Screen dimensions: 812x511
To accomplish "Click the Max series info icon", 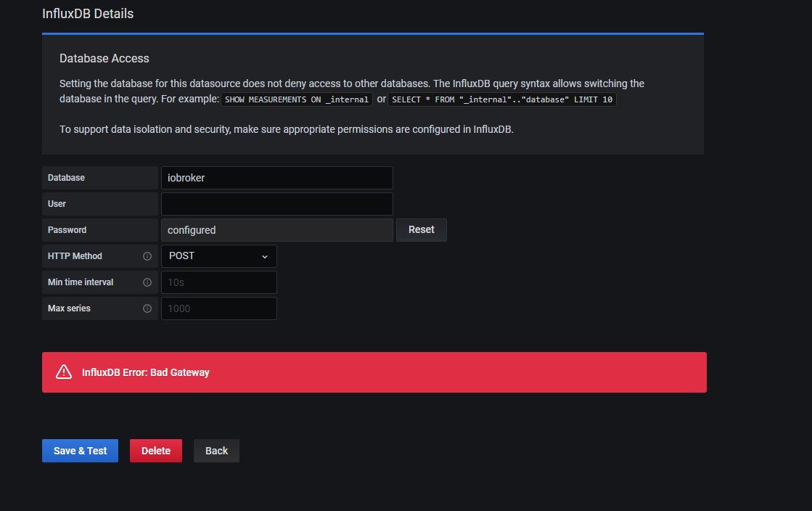I will pos(147,308).
